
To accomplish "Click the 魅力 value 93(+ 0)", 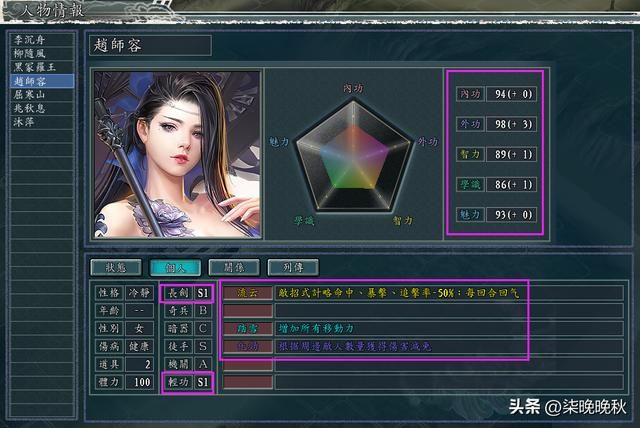I will (x=511, y=215).
